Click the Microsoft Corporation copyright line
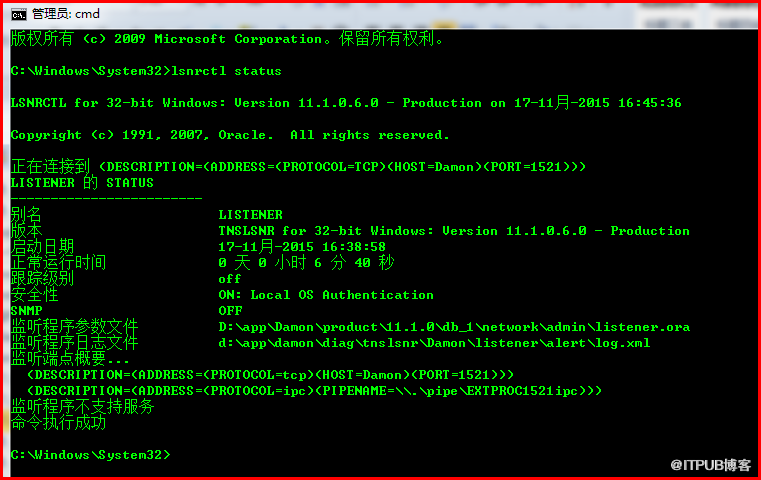This screenshot has width=761, height=480. (x=227, y=39)
